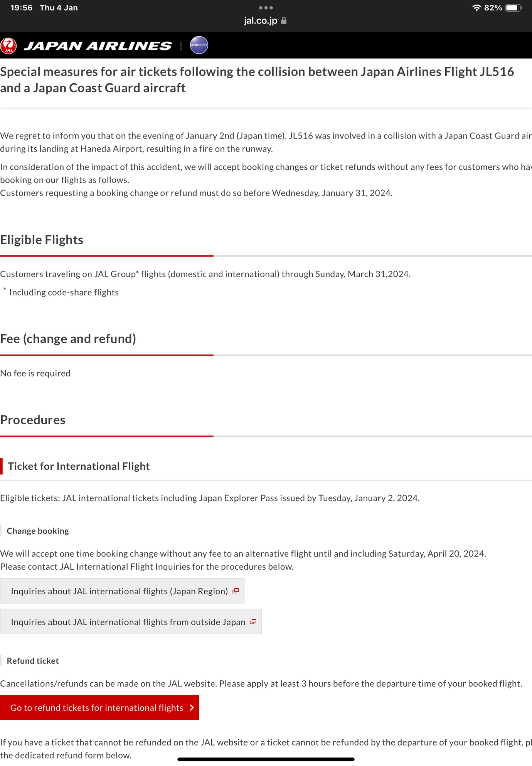The width and height of the screenshot is (532, 766).
Task: Click the JAPAN AIRLINES wordmark
Action: pos(98,46)
